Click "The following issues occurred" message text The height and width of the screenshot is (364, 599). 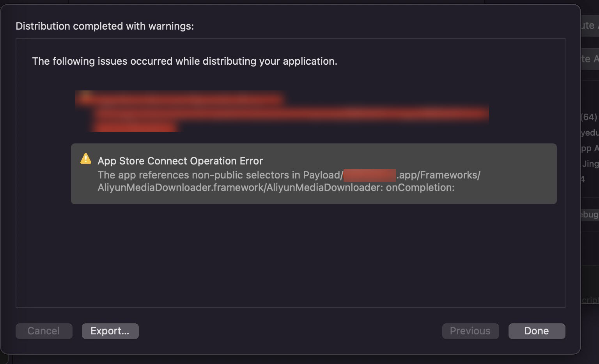click(x=184, y=61)
